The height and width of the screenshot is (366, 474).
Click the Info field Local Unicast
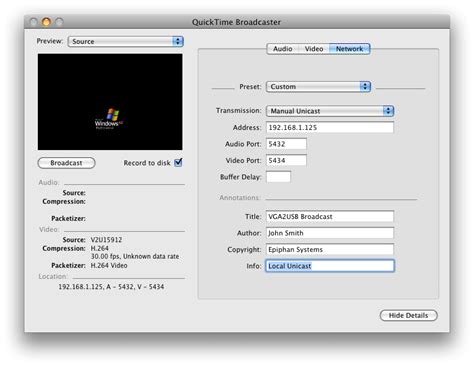(x=330, y=266)
